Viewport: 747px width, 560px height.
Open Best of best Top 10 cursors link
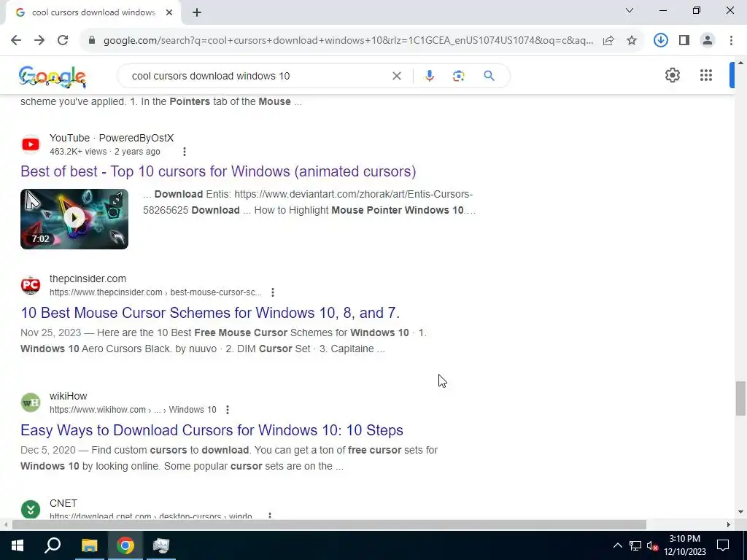(218, 171)
